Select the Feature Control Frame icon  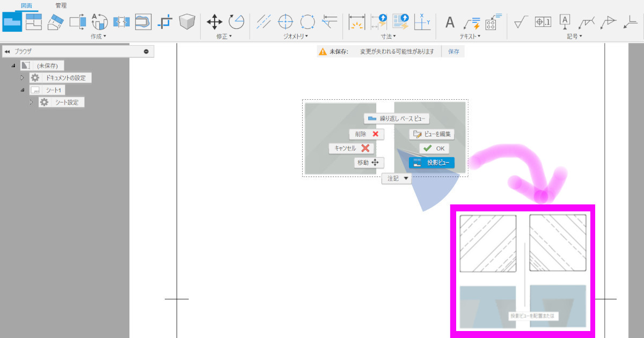click(543, 22)
